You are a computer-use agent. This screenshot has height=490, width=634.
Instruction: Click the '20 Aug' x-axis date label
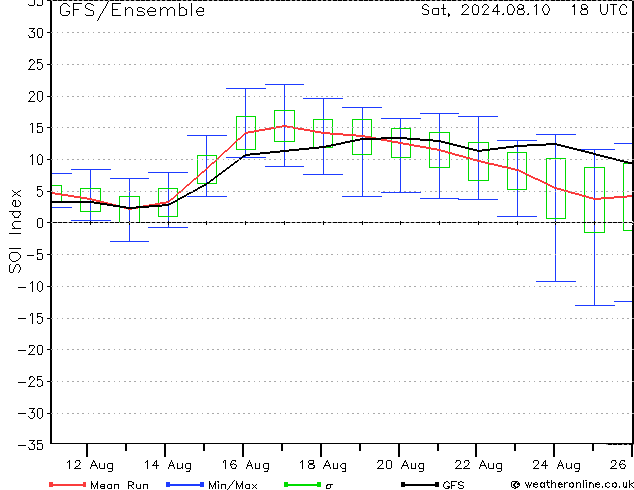(401, 465)
